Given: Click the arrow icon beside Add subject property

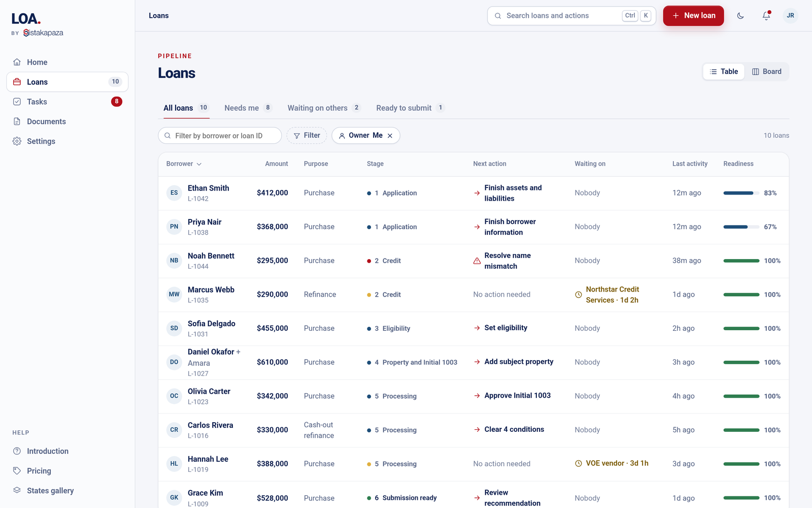Looking at the screenshot, I should coord(477,362).
